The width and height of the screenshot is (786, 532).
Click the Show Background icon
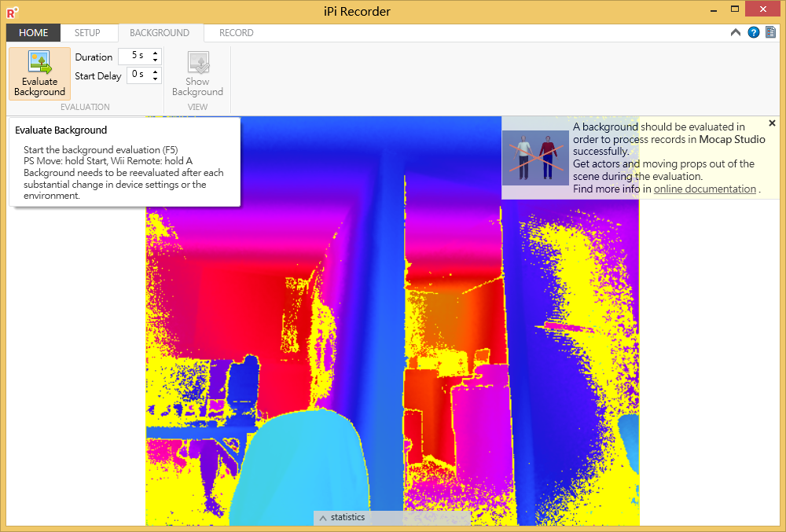point(197,63)
